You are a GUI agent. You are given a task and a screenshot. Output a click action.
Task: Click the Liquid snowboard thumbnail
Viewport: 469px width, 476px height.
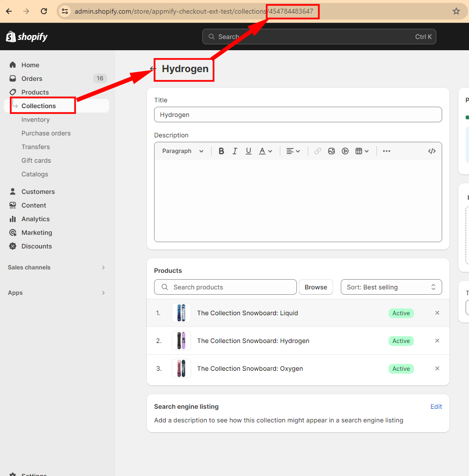coord(181,313)
